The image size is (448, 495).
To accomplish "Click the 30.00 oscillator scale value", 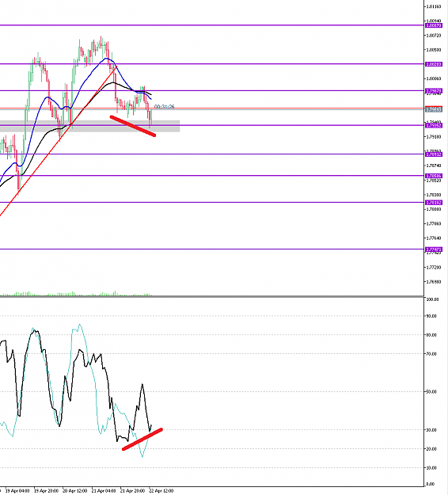I will [431, 430].
